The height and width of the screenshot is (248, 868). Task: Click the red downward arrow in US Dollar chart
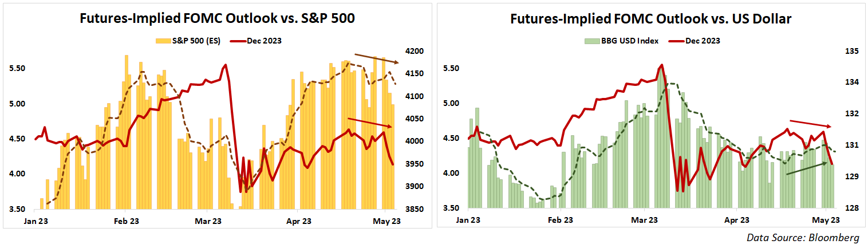pos(810,123)
